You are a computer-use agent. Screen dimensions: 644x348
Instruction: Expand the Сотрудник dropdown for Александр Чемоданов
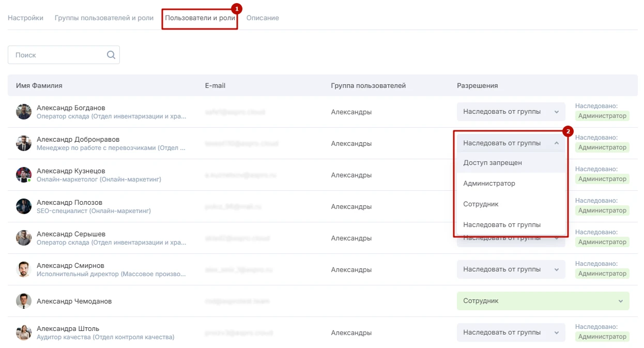click(543, 301)
